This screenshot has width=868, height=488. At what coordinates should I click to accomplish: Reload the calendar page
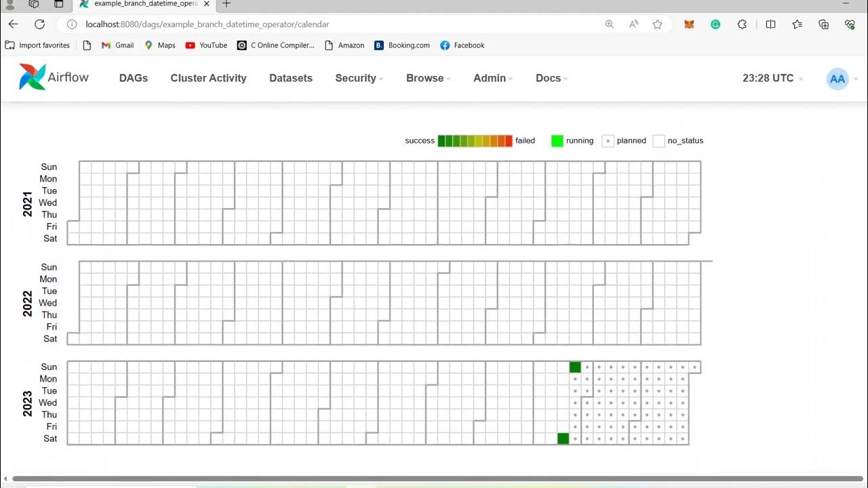39,24
